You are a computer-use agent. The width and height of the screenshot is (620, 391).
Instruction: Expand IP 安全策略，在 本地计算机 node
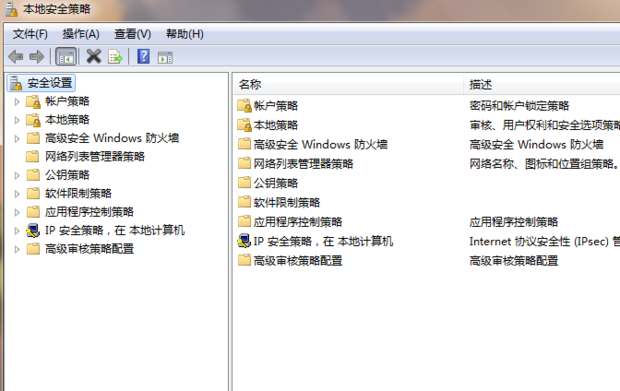pyautogui.click(x=17, y=230)
